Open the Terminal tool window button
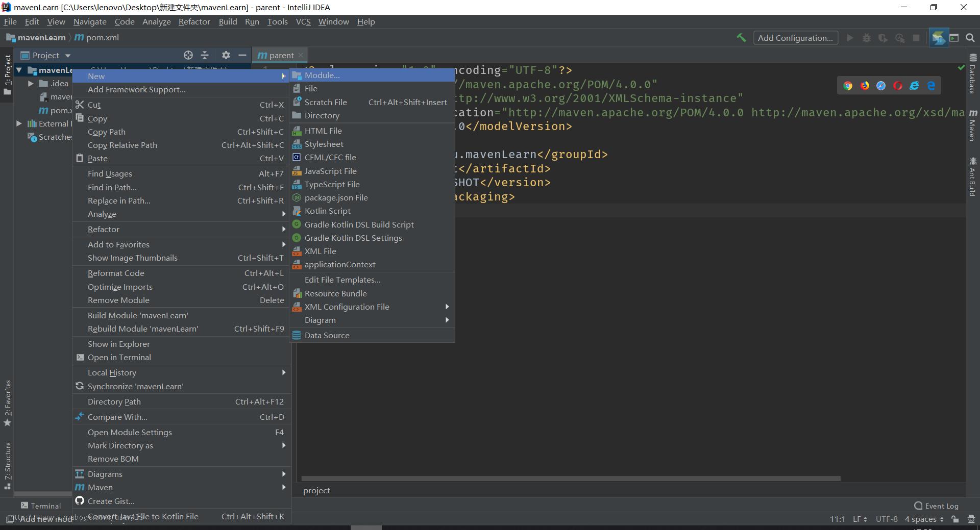Image resolution: width=980 pixels, height=530 pixels. tap(41, 506)
